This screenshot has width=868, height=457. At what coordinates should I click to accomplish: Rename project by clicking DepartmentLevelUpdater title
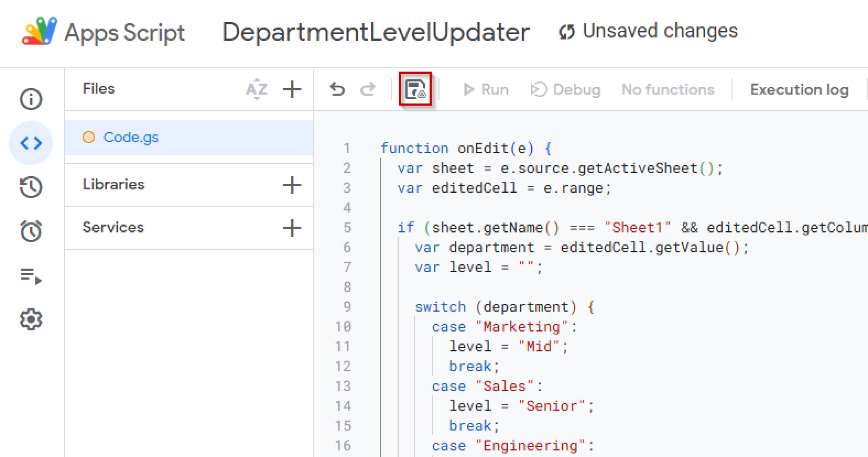point(376,31)
